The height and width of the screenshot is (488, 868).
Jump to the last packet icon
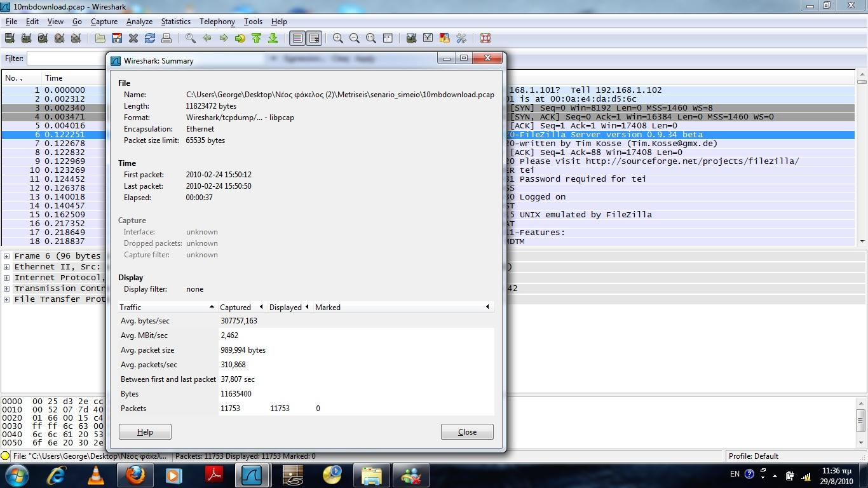(273, 38)
